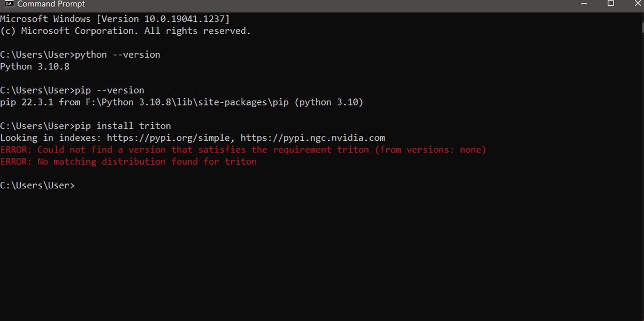Click the Microsoft Windows version banner line
This screenshot has height=321, width=644.
tap(115, 19)
